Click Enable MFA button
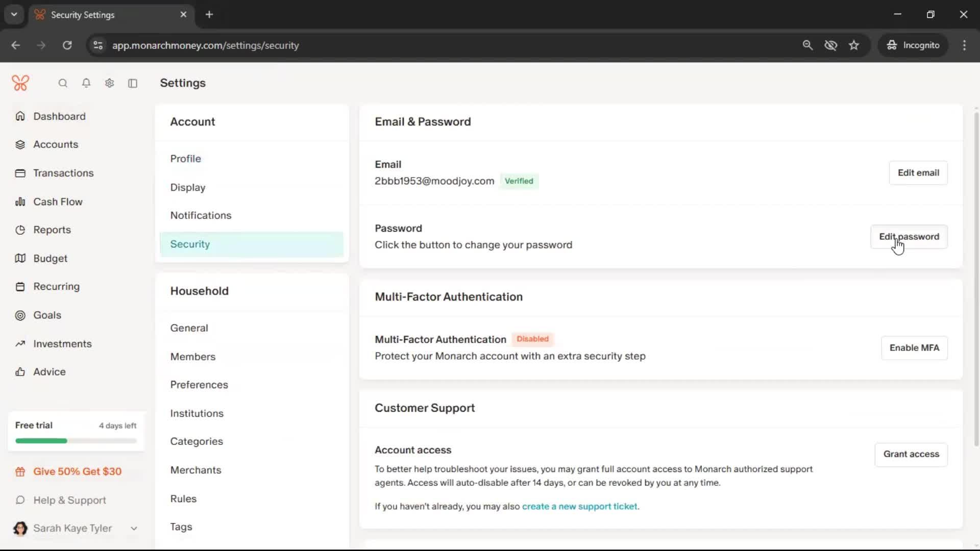 click(914, 348)
